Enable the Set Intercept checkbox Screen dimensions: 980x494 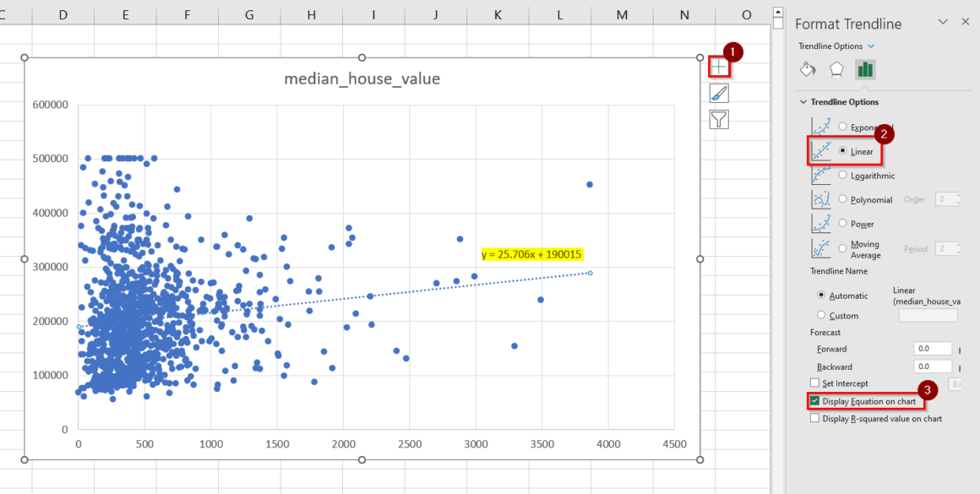814,383
